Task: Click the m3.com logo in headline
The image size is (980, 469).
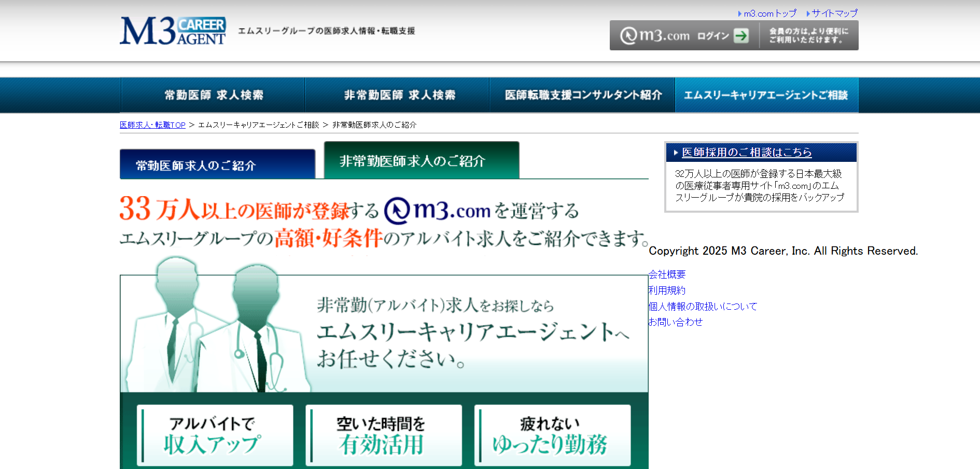Action: coord(437,211)
